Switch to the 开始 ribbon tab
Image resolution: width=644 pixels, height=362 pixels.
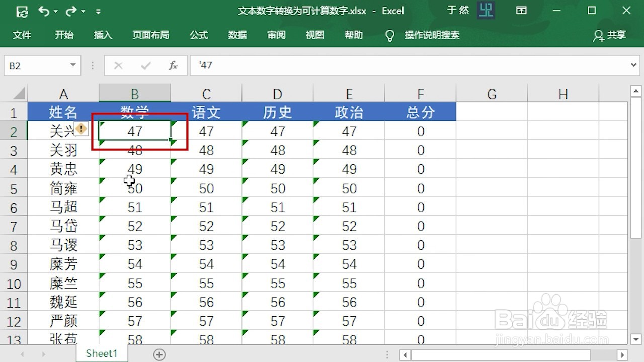point(64,35)
